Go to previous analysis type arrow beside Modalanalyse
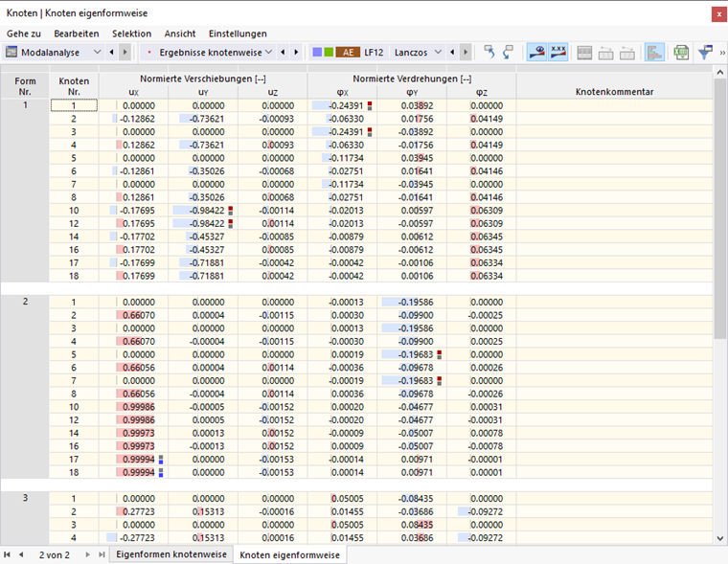Screen dimensions: 728x564 click(111, 52)
